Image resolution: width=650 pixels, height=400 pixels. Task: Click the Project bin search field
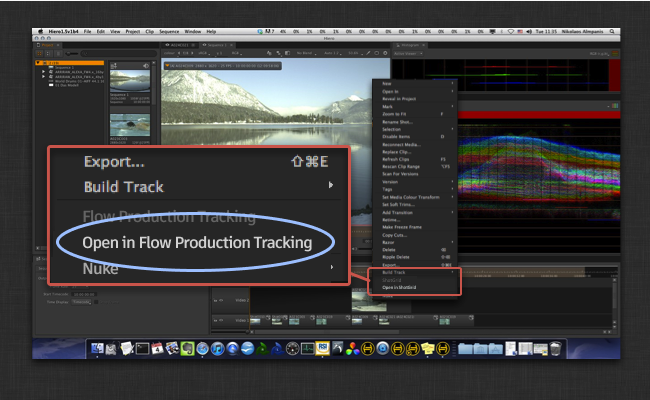(x=120, y=53)
